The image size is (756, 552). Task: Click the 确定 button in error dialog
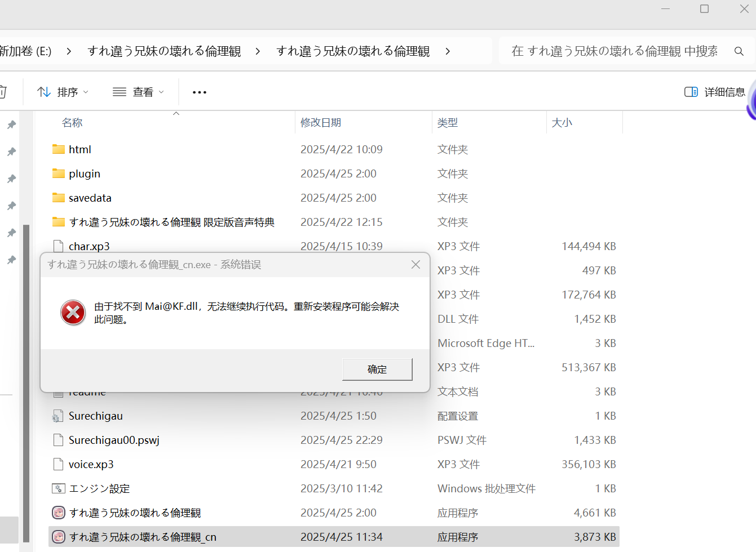[377, 370]
